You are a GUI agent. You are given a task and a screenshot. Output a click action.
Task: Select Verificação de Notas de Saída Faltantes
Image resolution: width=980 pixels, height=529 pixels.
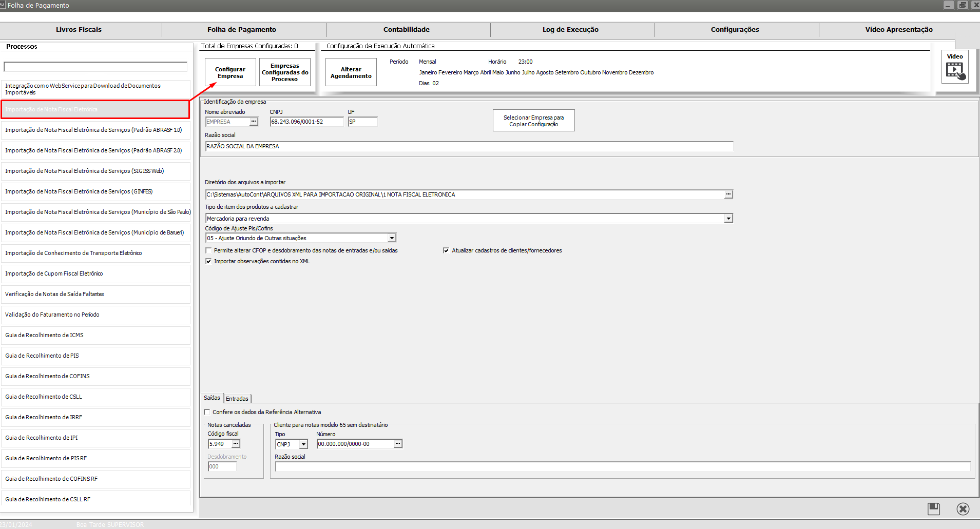pos(95,295)
